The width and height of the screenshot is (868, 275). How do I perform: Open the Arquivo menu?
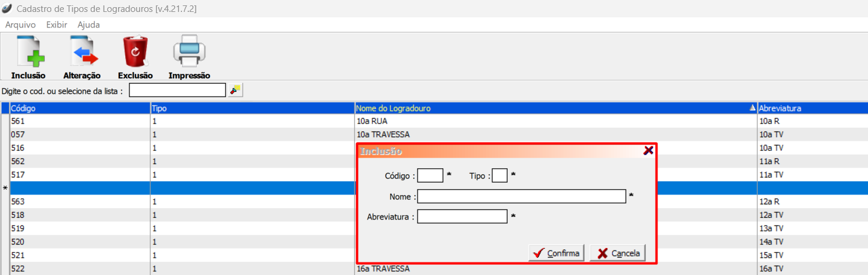20,25
